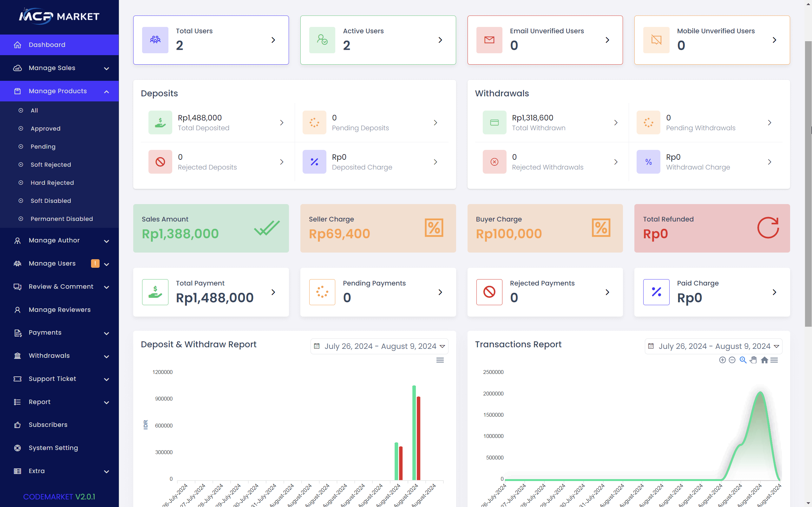Image resolution: width=812 pixels, height=507 pixels.
Task: Go to the Subscribers menu item
Action: (x=48, y=425)
